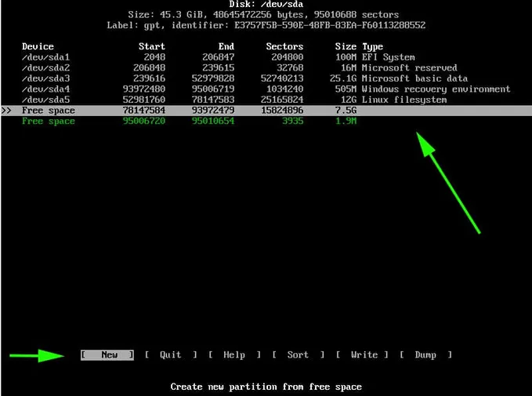
Task: Highlight the /dev/sda3 Microsoft basic data partition
Action: coord(47,78)
